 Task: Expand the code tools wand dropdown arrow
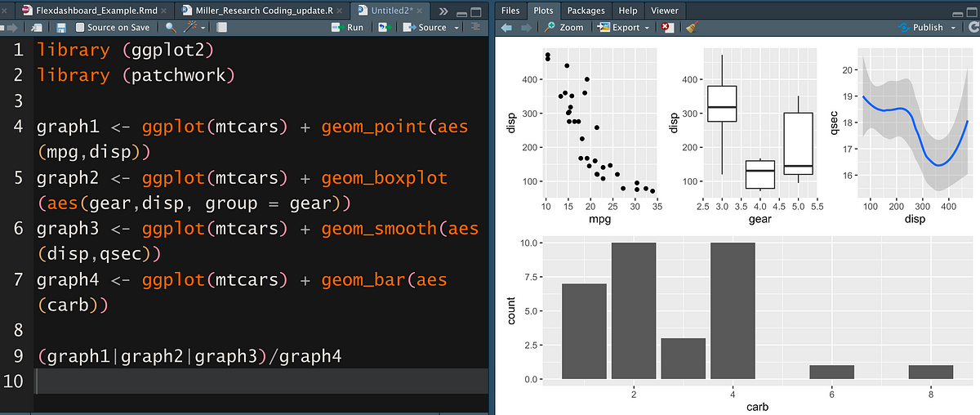click(x=202, y=28)
